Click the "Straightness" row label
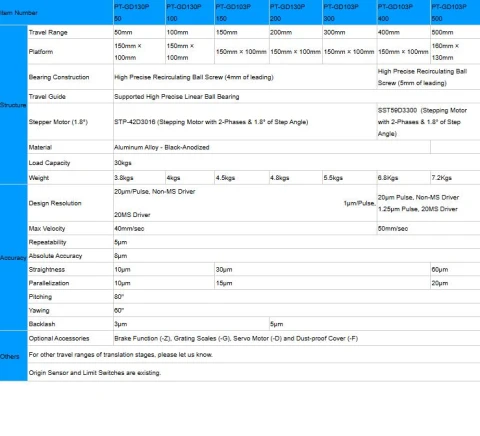The width and height of the screenshot is (480, 436). point(47,270)
